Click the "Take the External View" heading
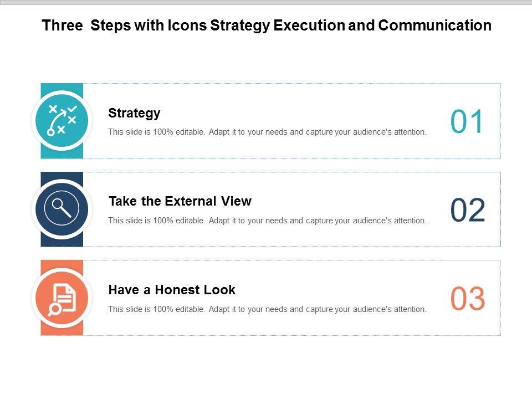 pyautogui.click(x=180, y=201)
